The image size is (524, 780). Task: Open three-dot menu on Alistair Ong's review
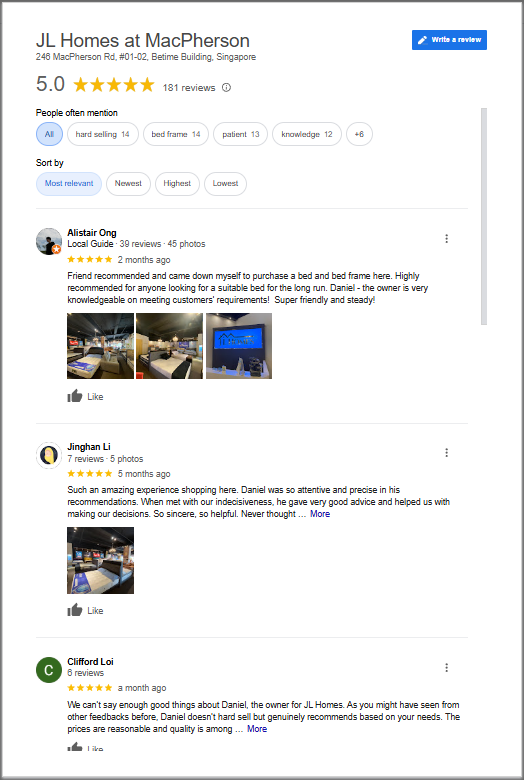point(446,239)
